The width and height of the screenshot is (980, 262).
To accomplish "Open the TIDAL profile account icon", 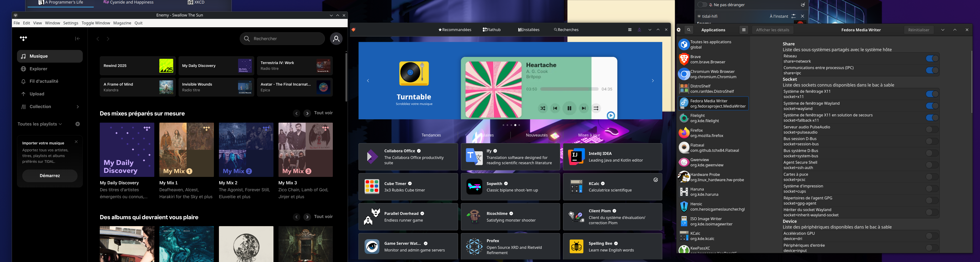I will (x=336, y=39).
